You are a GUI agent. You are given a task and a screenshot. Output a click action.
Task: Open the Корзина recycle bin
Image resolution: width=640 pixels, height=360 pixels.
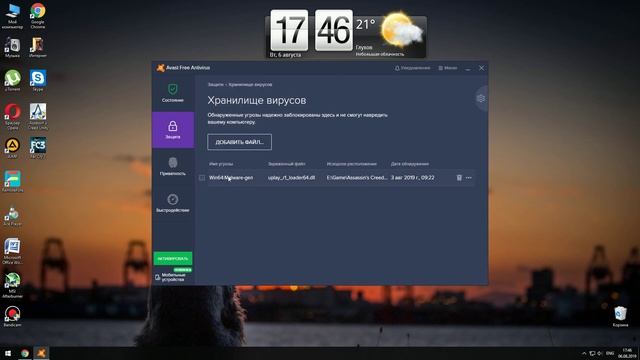tap(620, 317)
